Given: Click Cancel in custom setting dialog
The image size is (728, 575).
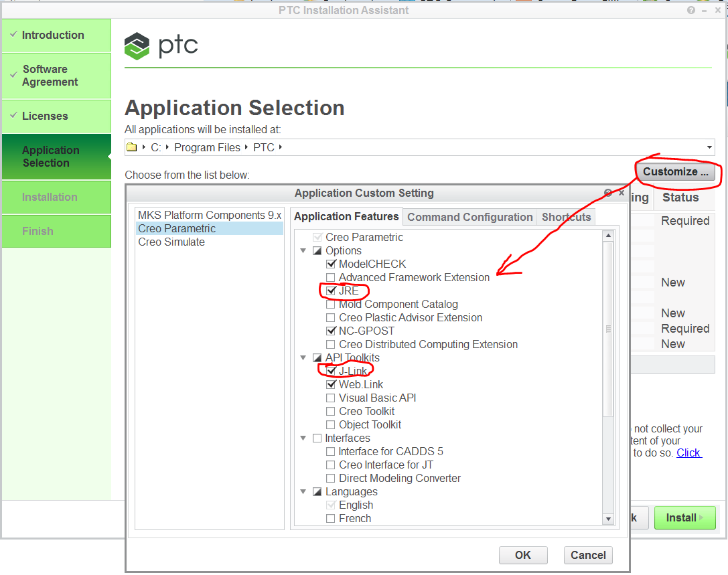Looking at the screenshot, I should coord(588,555).
